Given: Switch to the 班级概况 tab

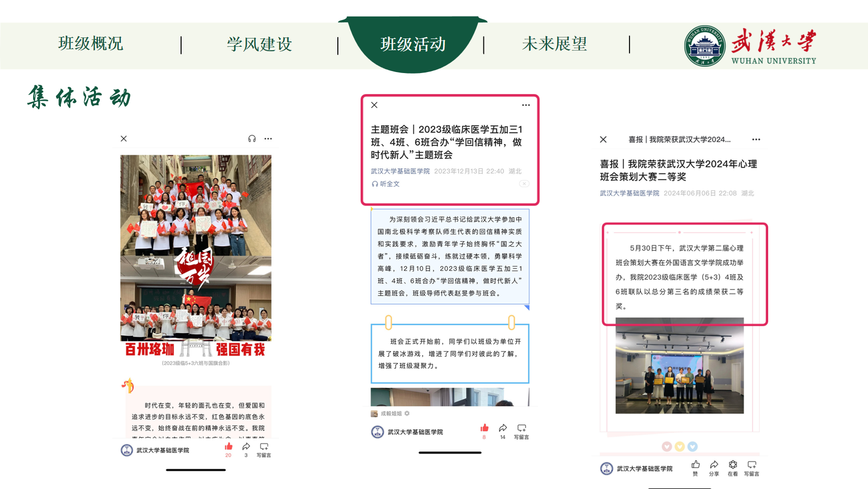Looking at the screenshot, I should [91, 44].
